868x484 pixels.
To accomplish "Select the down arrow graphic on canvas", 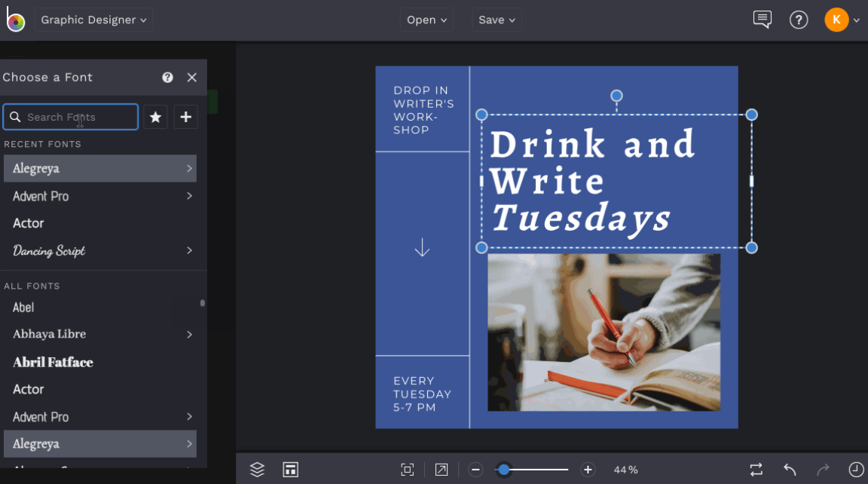I will tap(423, 247).
